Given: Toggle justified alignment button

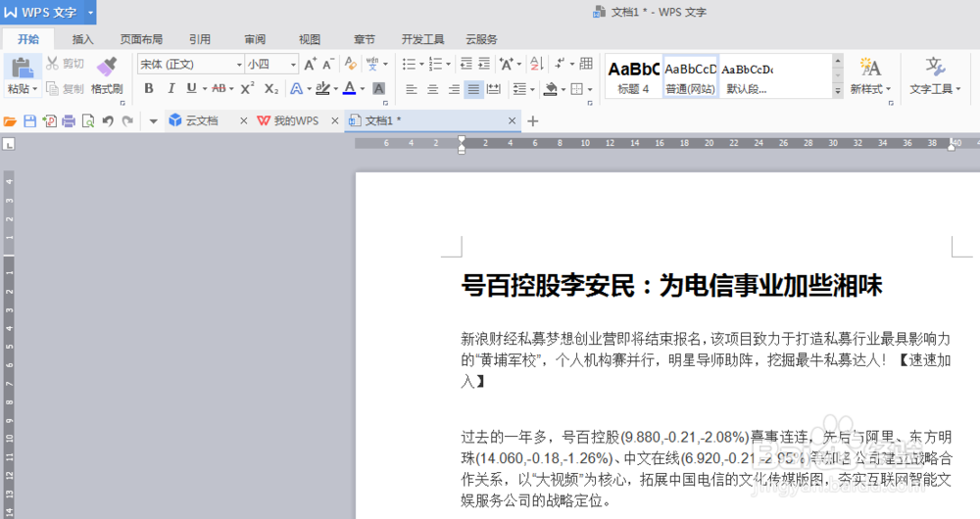Looking at the screenshot, I should [x=473, y=89].
